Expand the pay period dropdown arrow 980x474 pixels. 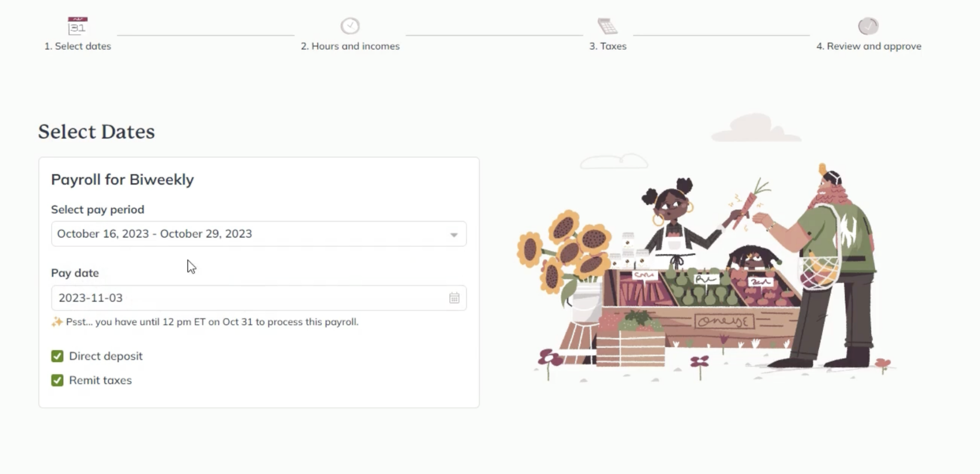coord(454,234)
